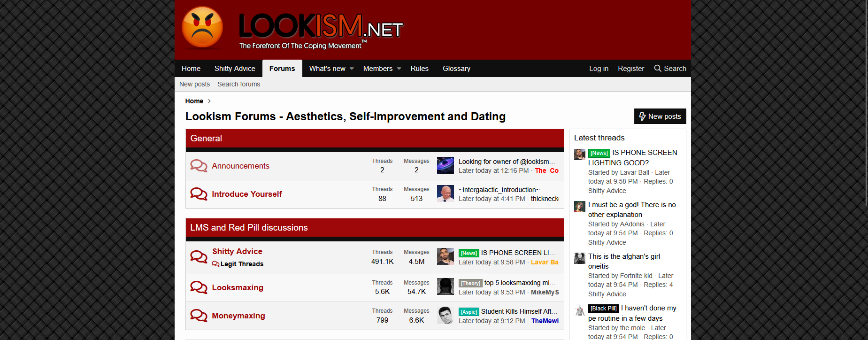Click the Latest threads heading
This screenshot has height=340, width=868.
pos(599,138)
